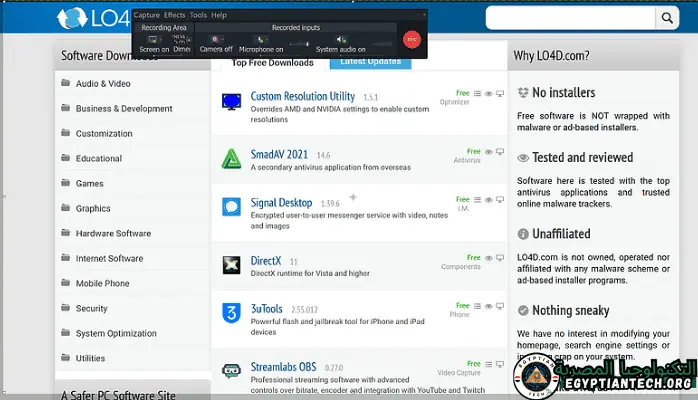The width and height of the screenshot is (698, 400).
Task: Click the Customization folder icon
Action: [x=65, y=133]
